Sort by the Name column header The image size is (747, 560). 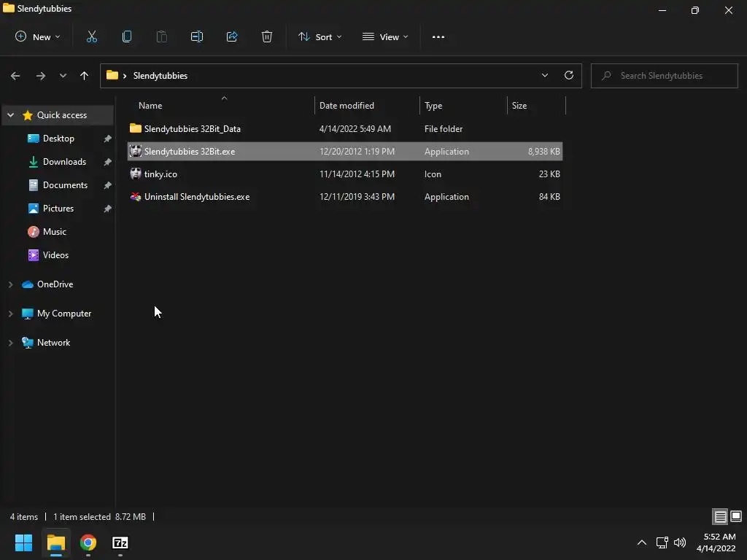tap(150, 106)
